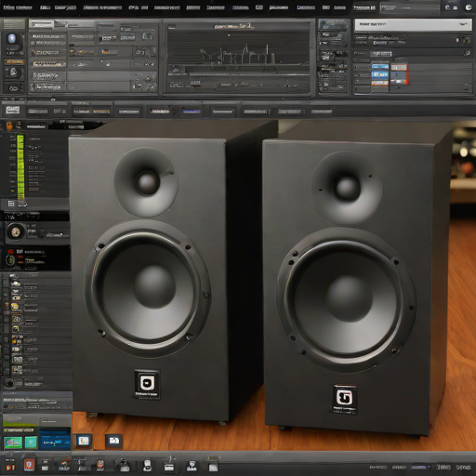Click the grid icon below the green meter

point(11,204)
